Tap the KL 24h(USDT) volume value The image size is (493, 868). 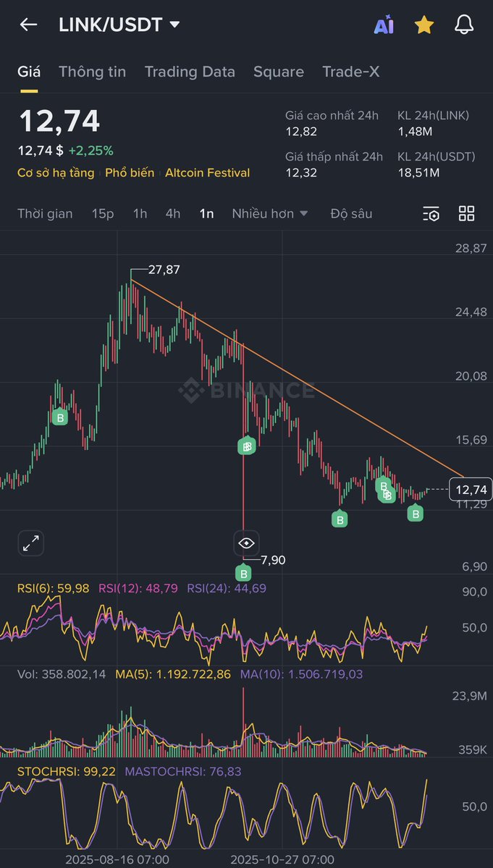418,172
